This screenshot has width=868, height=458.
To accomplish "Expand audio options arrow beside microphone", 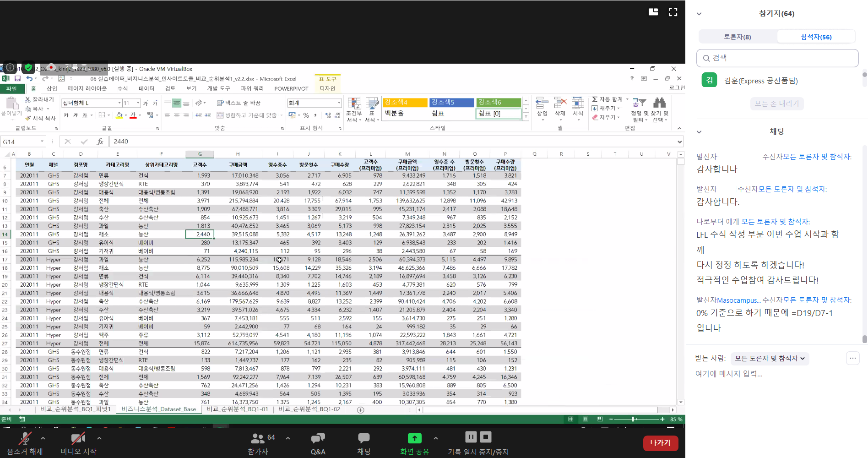I will click(43, 438).
